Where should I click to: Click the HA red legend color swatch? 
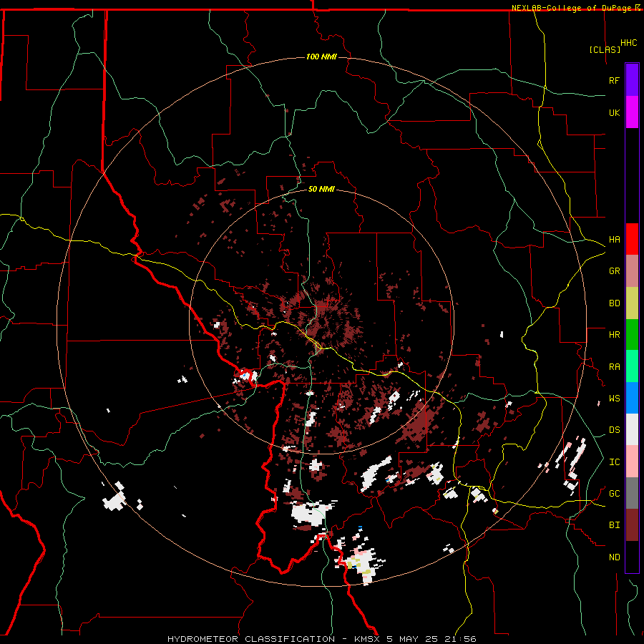coord(632,239)
